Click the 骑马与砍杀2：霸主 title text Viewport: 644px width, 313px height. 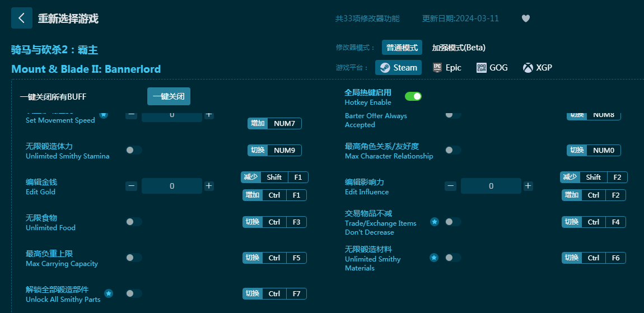click(55, 50)
